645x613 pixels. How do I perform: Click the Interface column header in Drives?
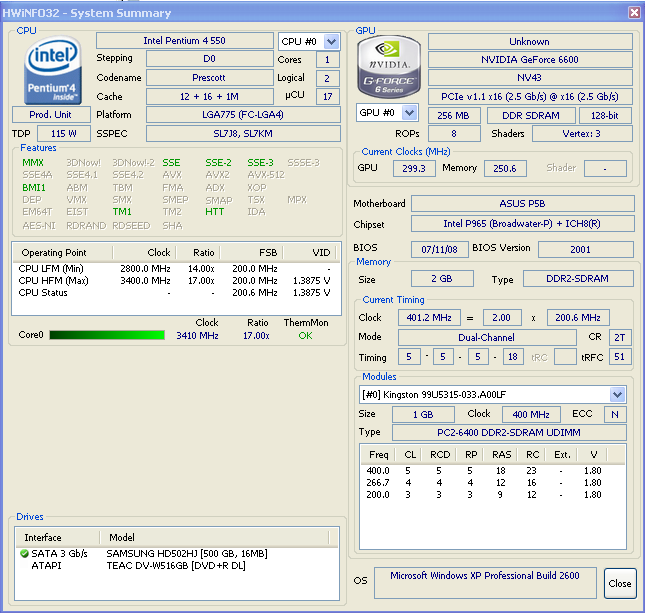click(58, 537)
